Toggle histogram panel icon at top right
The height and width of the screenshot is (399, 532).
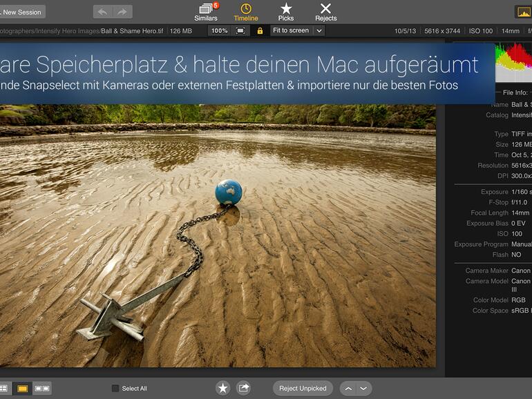click(524, 12)
